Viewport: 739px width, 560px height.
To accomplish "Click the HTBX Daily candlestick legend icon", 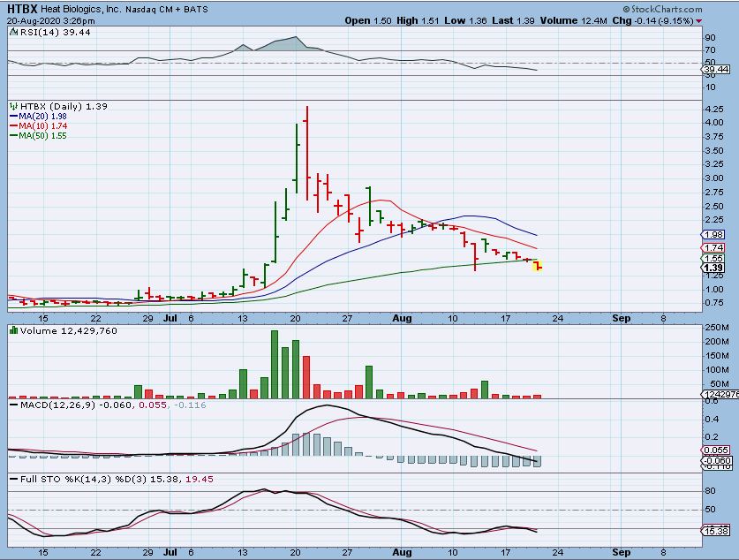I will [x=13, y=107].
